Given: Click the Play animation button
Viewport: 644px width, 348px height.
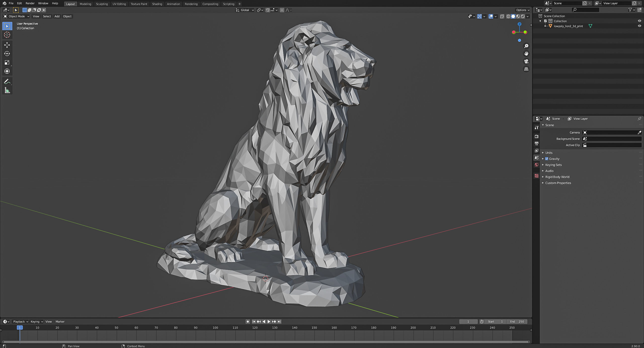Looking at the screenshot, I should 269,322.
